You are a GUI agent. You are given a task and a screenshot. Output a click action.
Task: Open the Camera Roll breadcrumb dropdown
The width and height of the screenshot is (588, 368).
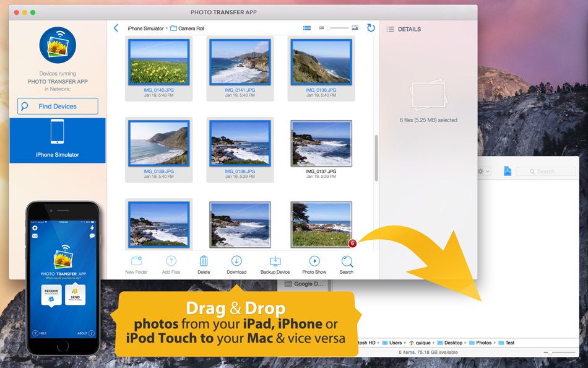[x=192, y=28]
